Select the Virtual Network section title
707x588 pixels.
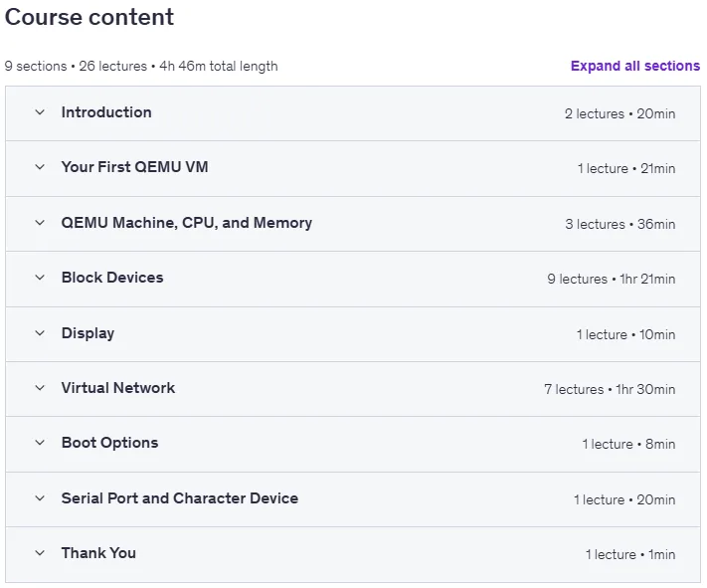pyautogui.click(x=118, y=388)
